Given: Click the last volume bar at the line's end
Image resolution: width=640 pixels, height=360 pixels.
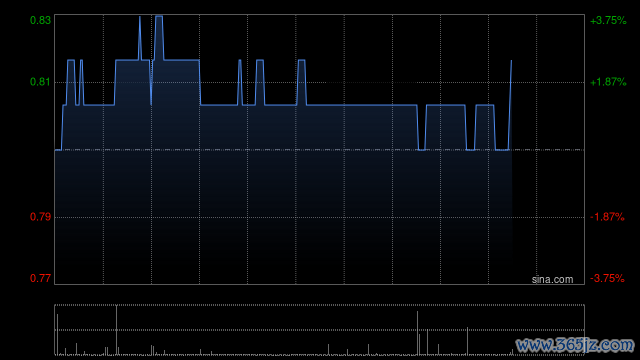Looking at the screenshot, I should 512,352.
